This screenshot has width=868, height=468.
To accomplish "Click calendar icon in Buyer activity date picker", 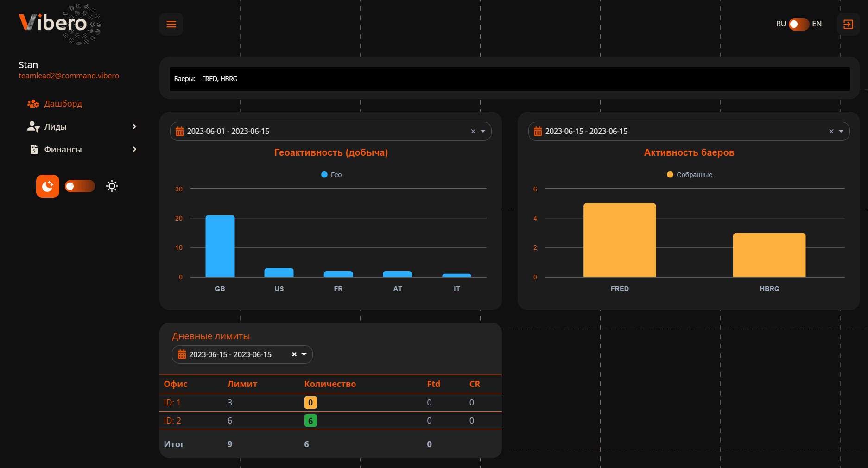I will click(538, 132).
